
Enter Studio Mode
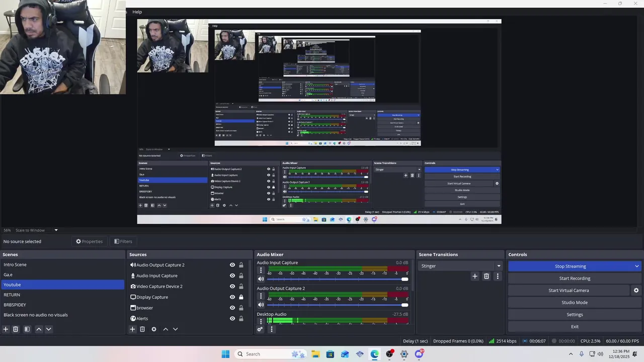(x=575, y=303)
